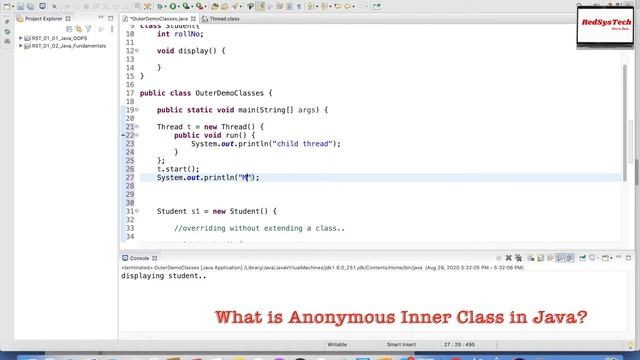Toggle show console on standard error change

coord(569,258)
